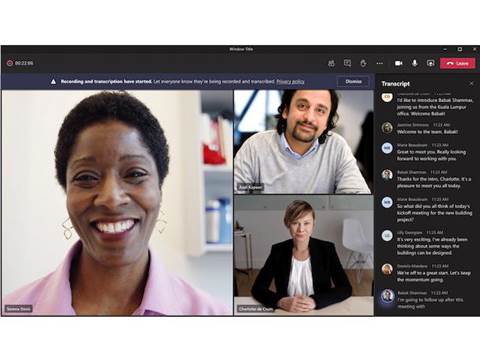Click the recording timer indicator
This screenshot has height=360, width=480.
pos(20,63)
